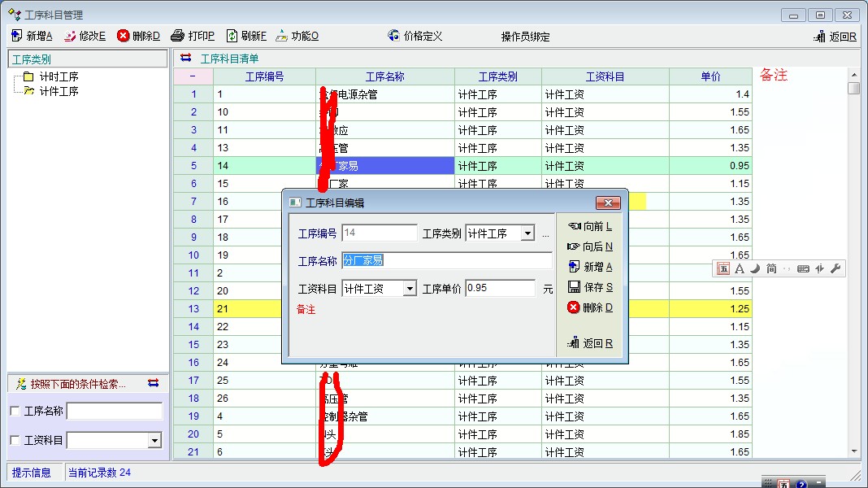Click the 新增A icon in main toolbar
This screenshot has width=868, height=488.
pyautogui.click(x=17, y=36)
